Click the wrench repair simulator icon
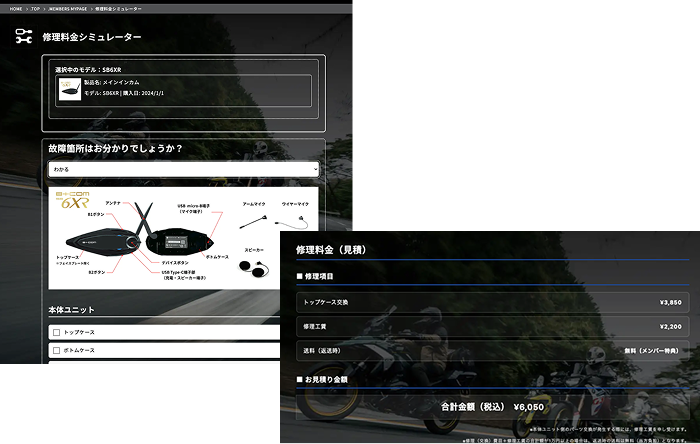The width and height of the screenshot is (700, 444). pos(24,37)
